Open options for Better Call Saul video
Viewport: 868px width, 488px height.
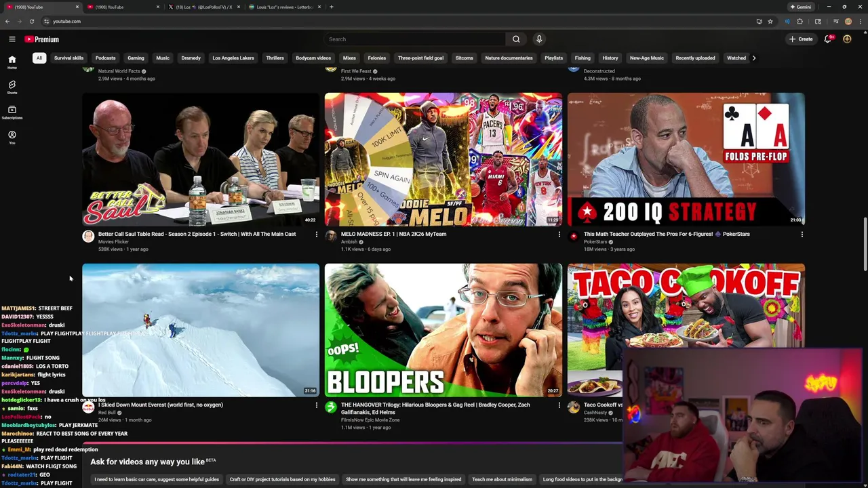[x=316, y=235]
